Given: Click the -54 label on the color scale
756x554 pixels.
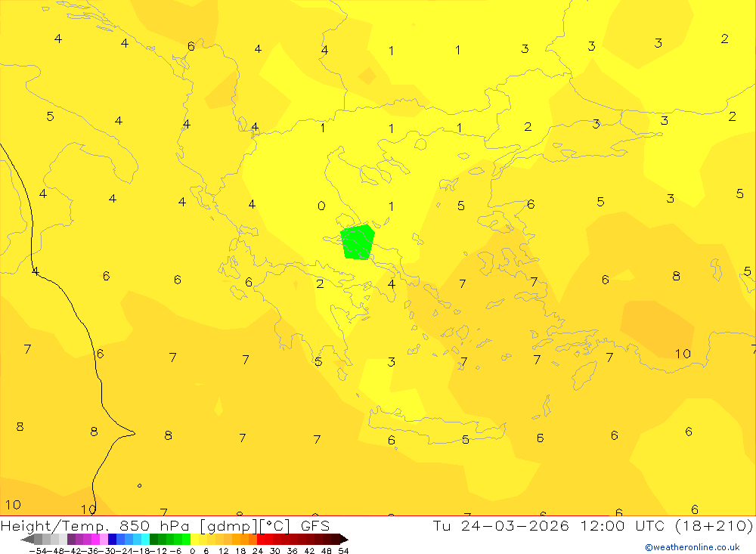Looking at the screenshot, I should point(38,551).
